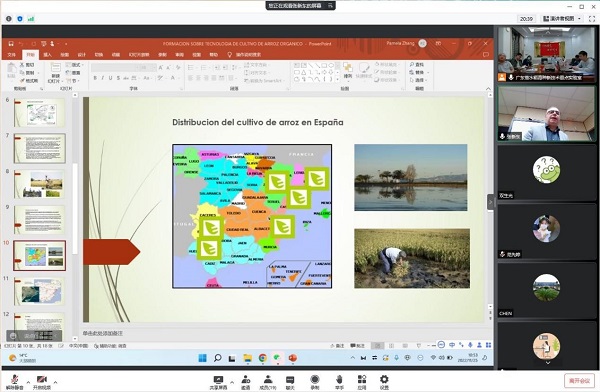Open the chat panel icon

290,382
